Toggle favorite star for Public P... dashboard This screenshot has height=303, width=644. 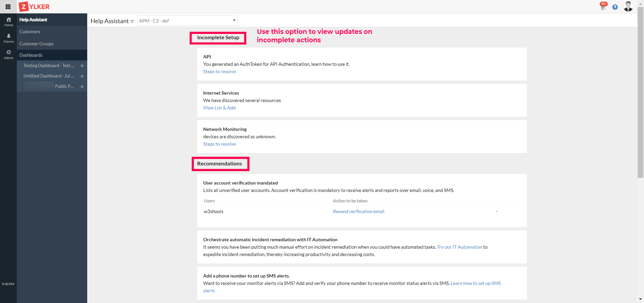click(x=82, y=87)
